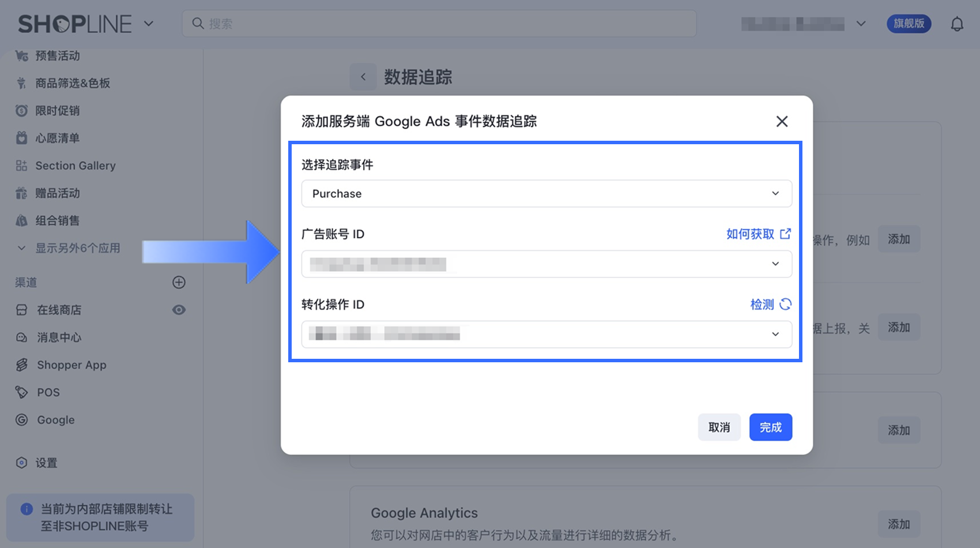Open 心愿清单 in the sidebar
The width and height of the screenshot is (980, 548).
58,138
